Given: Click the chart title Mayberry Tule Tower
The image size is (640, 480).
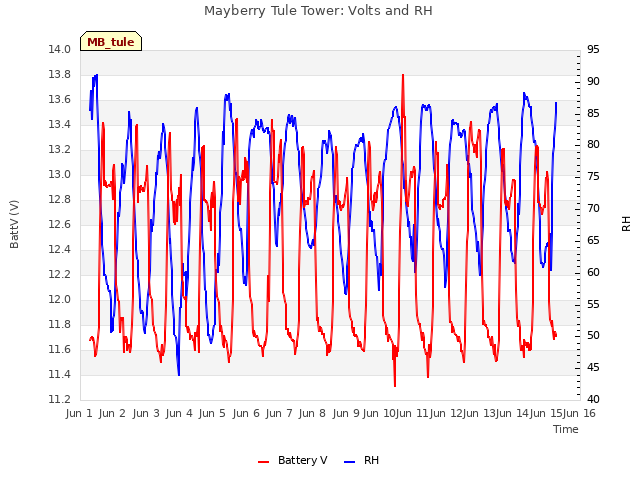Looking at the screenshot, I should 318,11.
